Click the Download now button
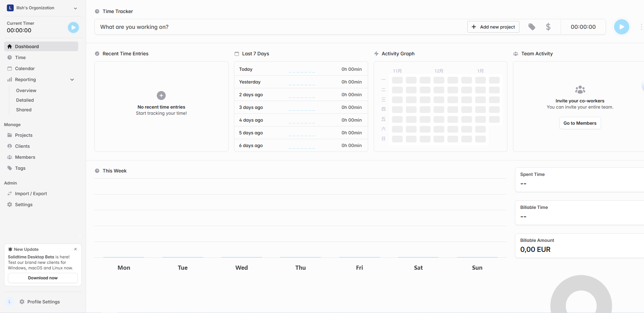The image size is (644, 313). coord(43,278)
